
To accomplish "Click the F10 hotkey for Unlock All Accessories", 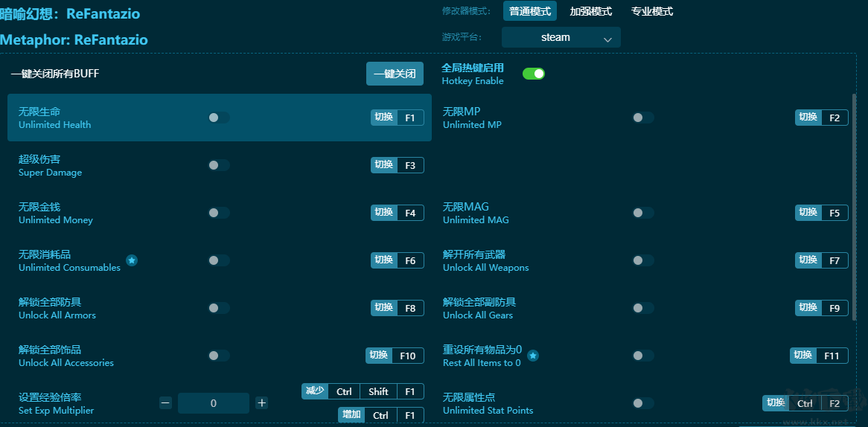I will [x=395, y=356].
